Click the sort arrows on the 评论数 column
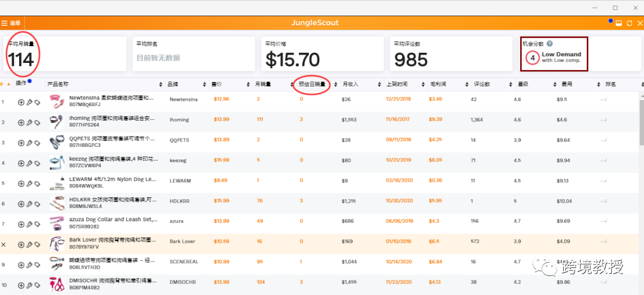644x295 pixels. (511, 84)
